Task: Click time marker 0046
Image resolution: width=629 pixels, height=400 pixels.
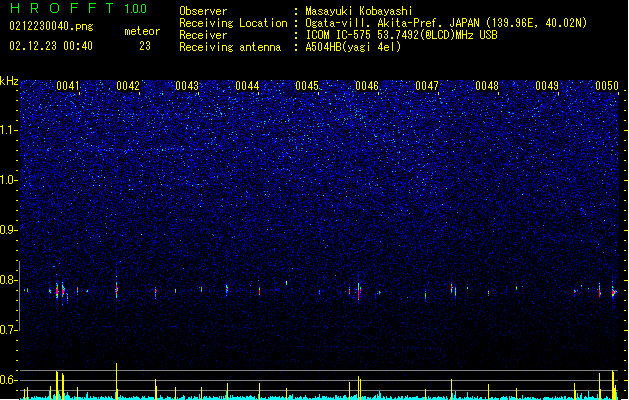Action: (367, 86)
